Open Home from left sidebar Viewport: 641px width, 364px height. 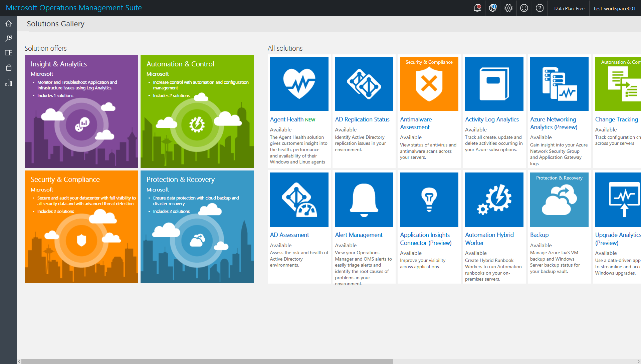pyautogui.click(x=9, y=24)
